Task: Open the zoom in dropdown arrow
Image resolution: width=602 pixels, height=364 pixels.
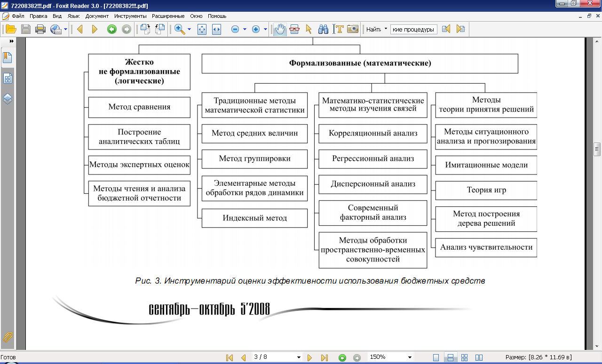Action: [265, 29]
